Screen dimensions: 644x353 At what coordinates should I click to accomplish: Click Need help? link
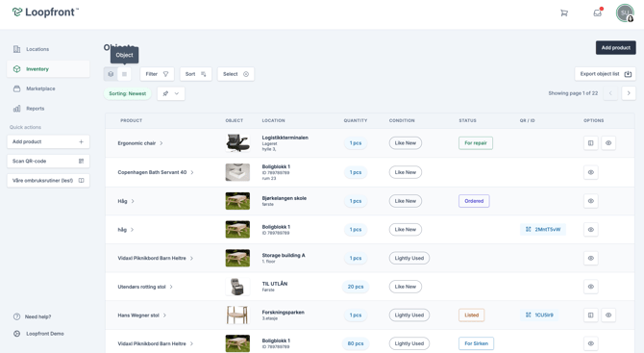coord(33,316)
